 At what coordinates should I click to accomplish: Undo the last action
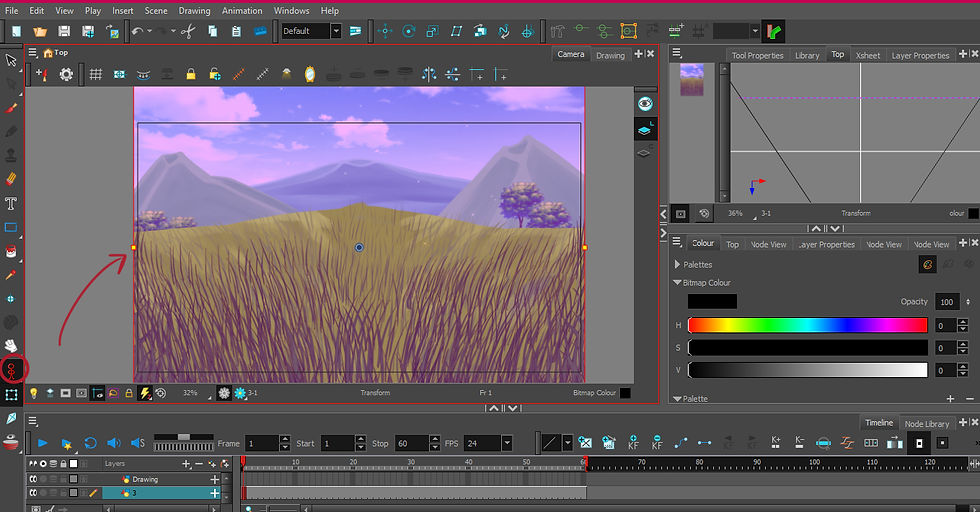point(138,31)
